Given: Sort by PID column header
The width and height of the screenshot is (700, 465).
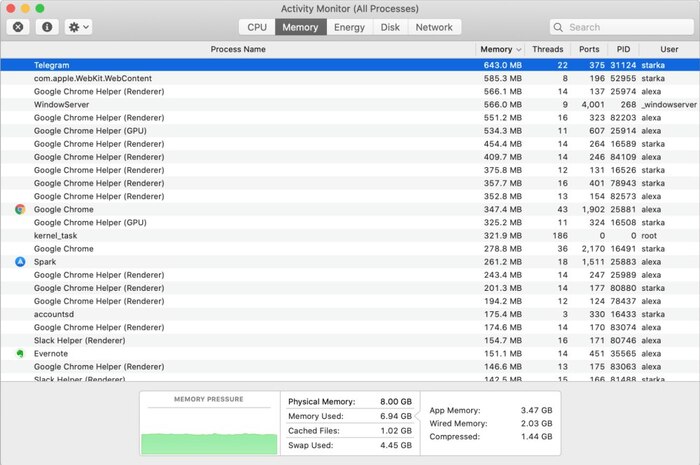Looking at the screenshot, I should (x=624, y=49).
